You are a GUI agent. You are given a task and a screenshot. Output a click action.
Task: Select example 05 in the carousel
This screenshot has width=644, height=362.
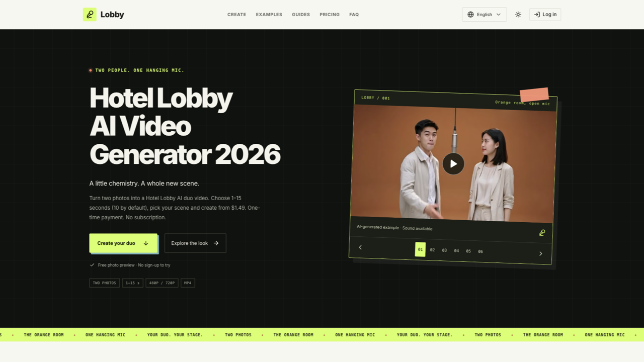[x=468, y=251]
